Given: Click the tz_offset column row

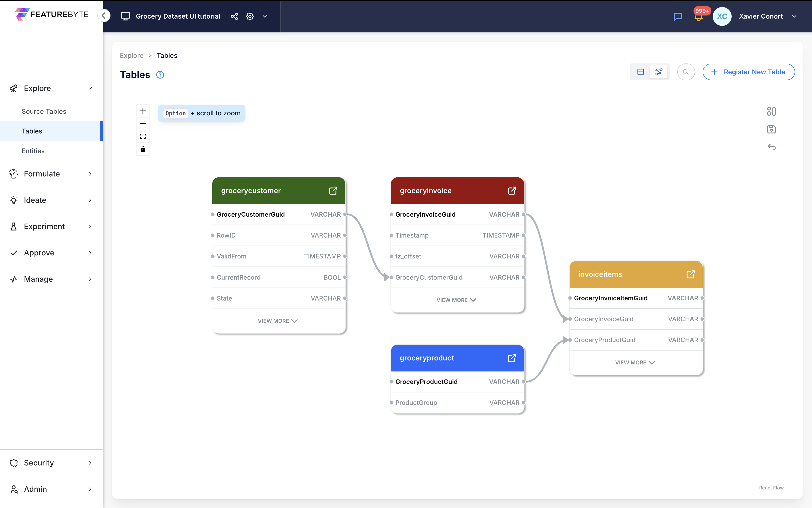Looking at the screenshot, I should (457, 256).
